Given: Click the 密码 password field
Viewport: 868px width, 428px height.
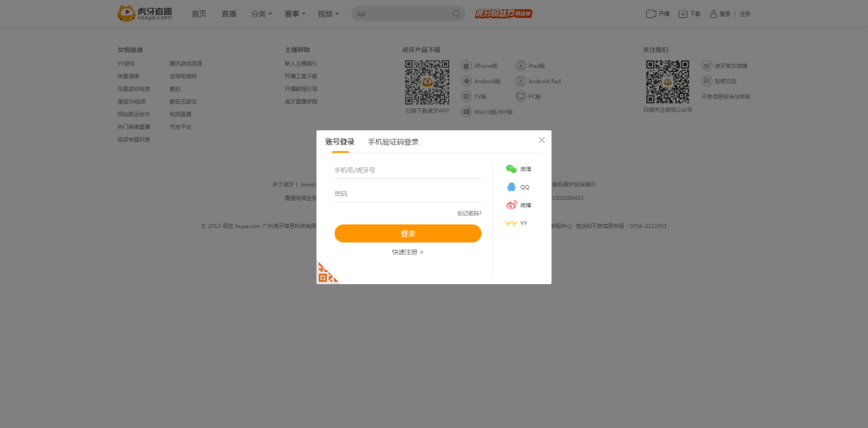Looking at the screenshot, I should pos(408,192).
